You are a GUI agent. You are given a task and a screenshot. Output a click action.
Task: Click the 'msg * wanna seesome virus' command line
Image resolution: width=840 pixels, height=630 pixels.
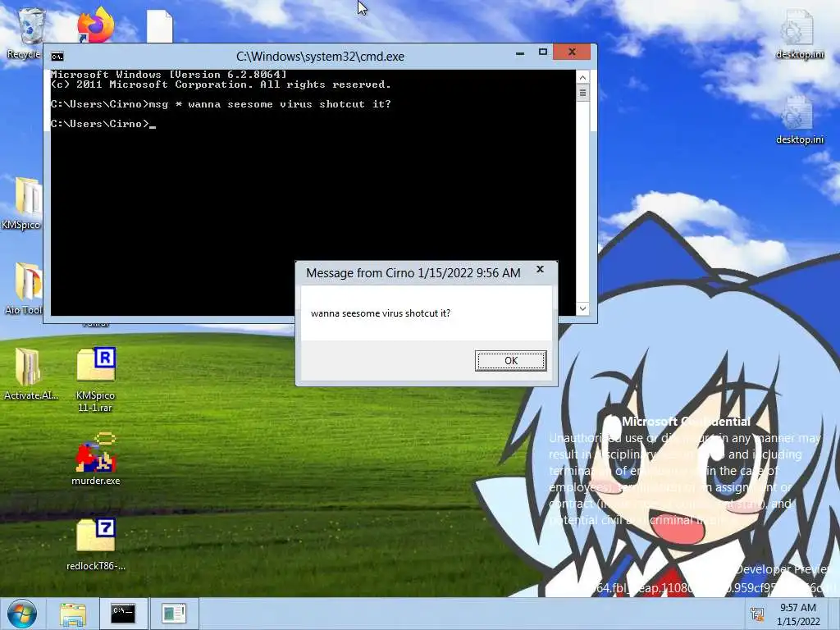221,104
